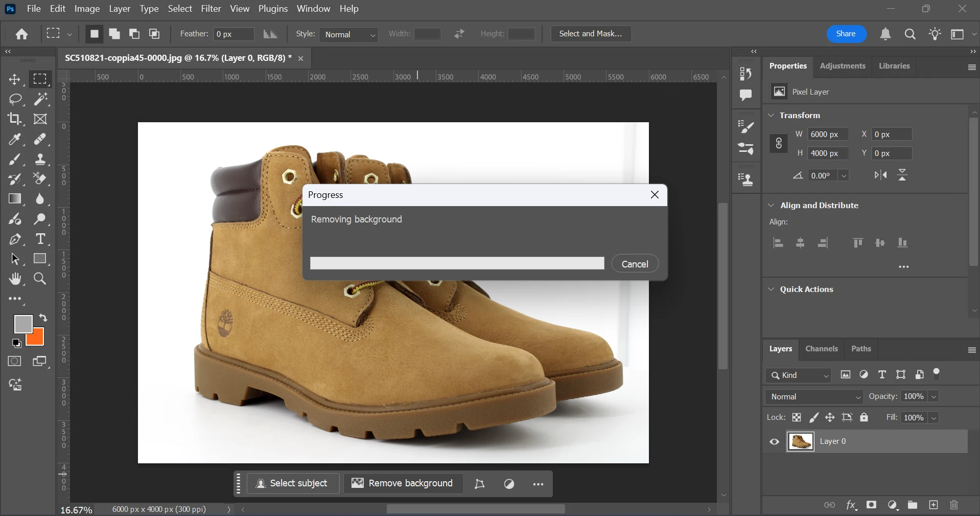Select the Hand tool
This screenshot has width=980, height=516.
point(15,279)
